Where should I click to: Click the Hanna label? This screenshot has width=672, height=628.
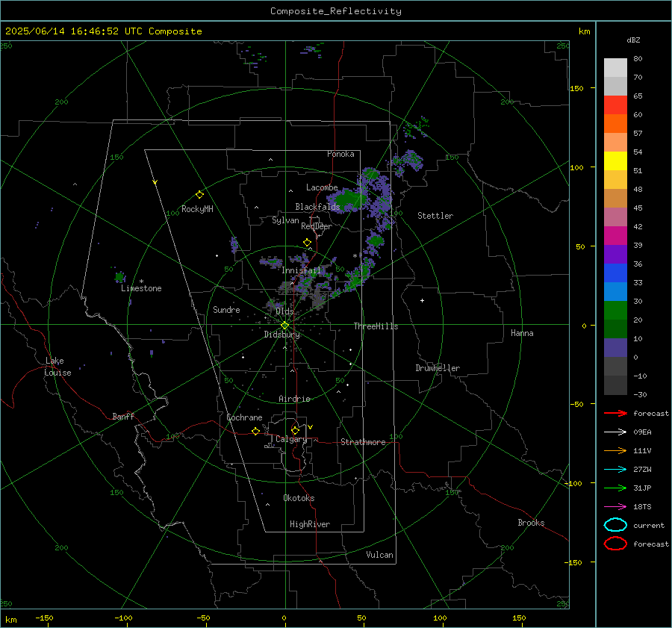coord(522,333)
